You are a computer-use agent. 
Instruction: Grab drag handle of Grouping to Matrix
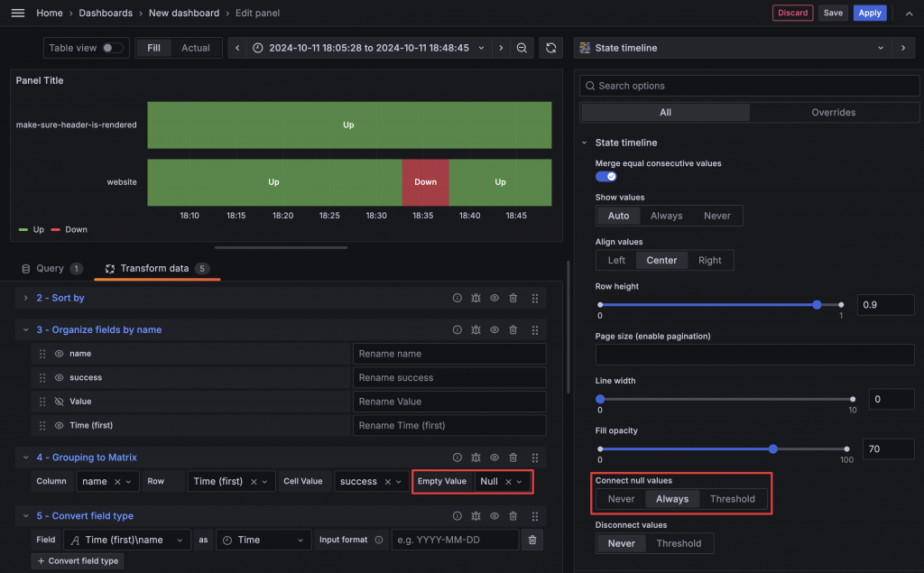point(535,457)
